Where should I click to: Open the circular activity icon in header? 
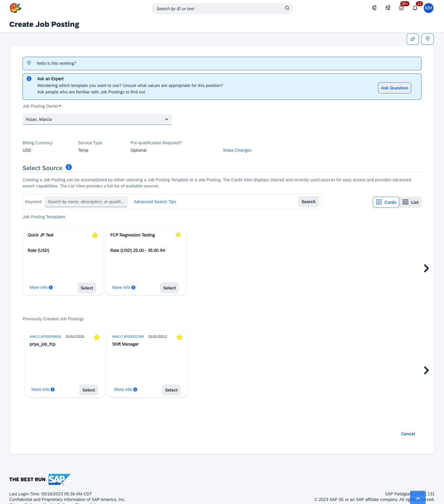[x=374, y=8]
